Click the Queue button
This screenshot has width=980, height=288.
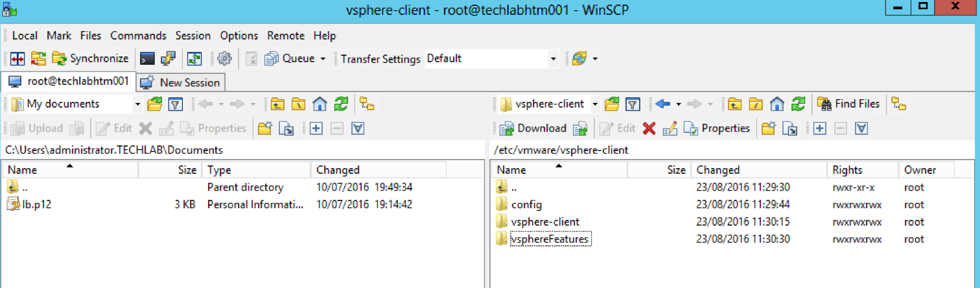(x=289, y=58)
